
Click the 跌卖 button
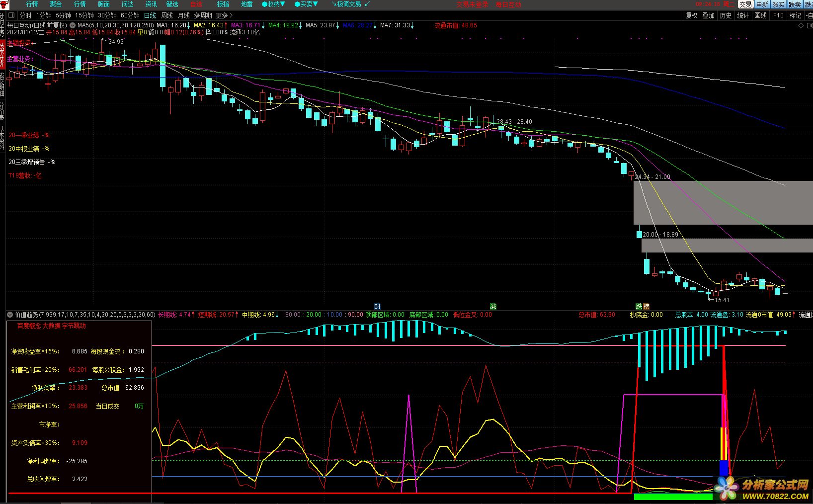795,4
